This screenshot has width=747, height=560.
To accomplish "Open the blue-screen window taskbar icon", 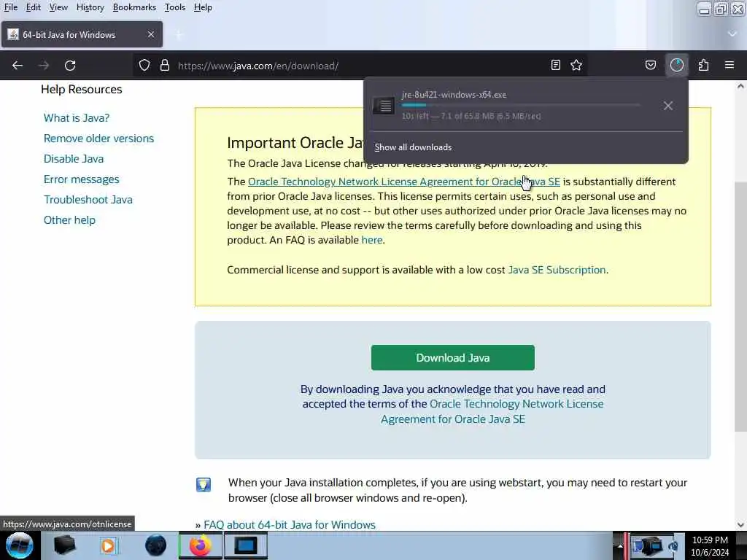I will click(x=246, y=545).
